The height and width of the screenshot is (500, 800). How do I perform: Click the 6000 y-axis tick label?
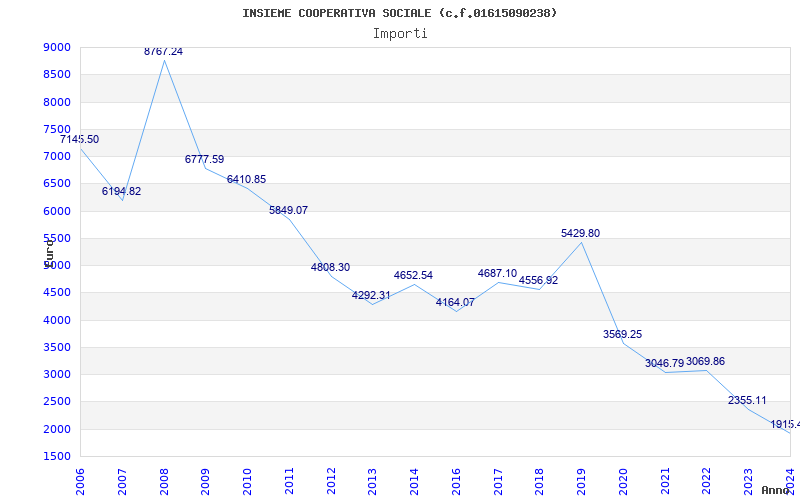tap(58, 211)
